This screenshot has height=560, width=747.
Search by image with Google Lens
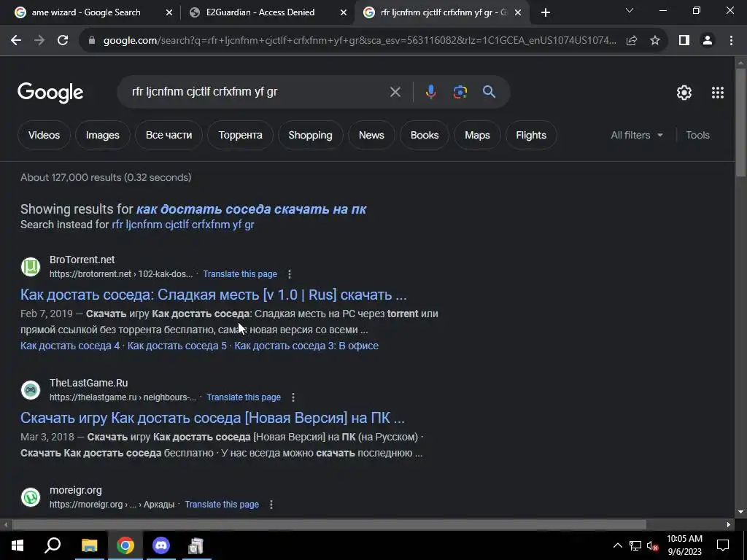(x=460, y=92)
